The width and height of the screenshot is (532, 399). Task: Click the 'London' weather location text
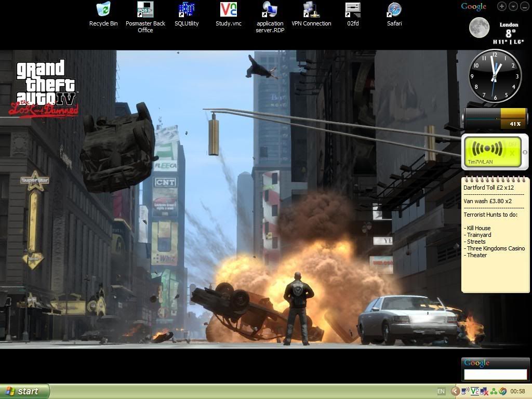click(x=509, y=25)
